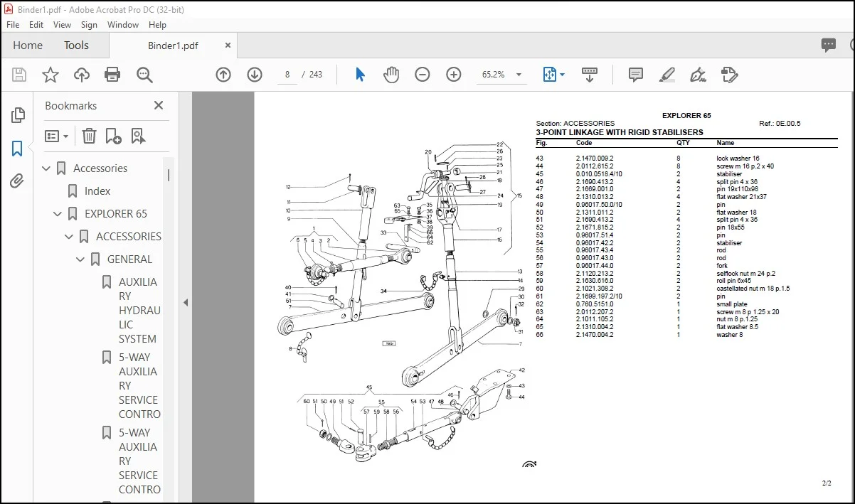The image size is (855, 504).
Task: Click the 'Ref.: 0E.00.5' text
Action: [780, 124]
